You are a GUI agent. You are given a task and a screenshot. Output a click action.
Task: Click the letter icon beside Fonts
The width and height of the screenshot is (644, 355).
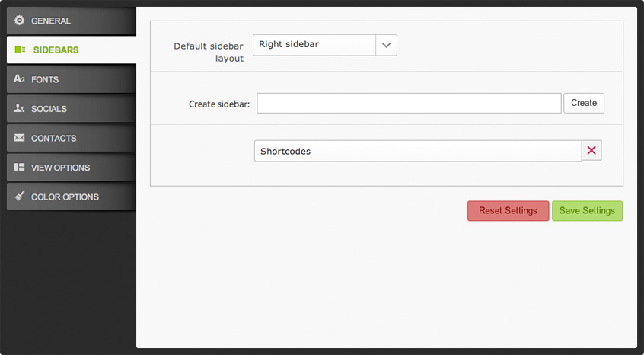click(20, 79)
